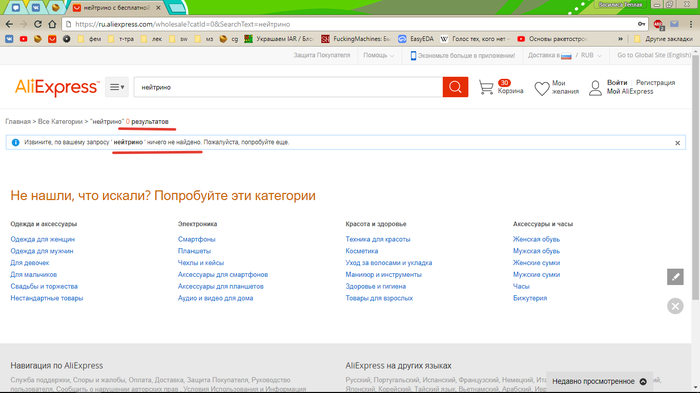
Task: Open 'Товары для взрослых' category
Action: (379, 298)
